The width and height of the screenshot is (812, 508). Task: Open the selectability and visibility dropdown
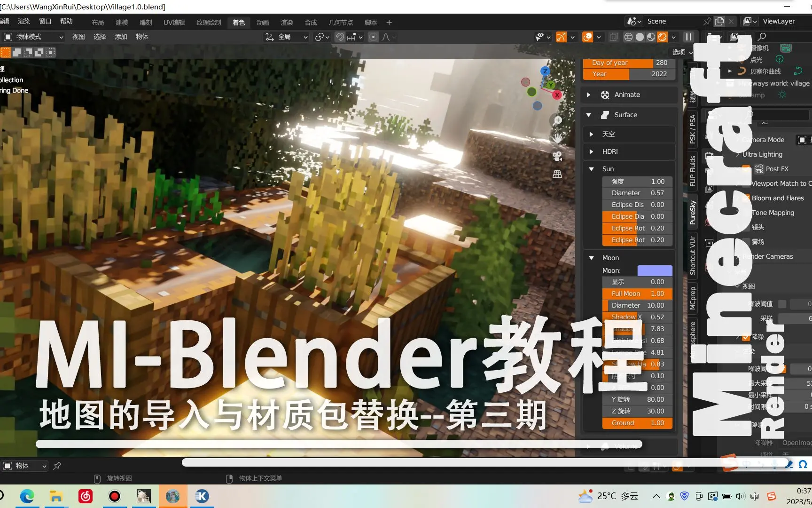tap(543, 37)
